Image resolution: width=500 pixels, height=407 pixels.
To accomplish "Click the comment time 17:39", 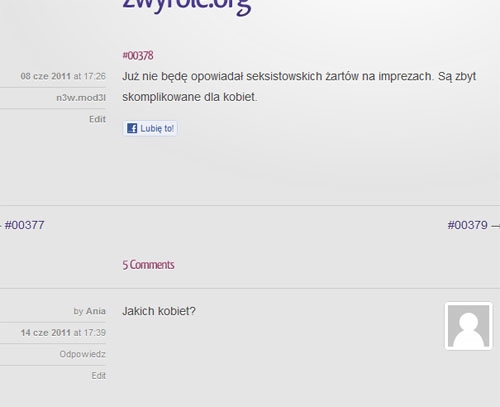I will tap(95, 333).
